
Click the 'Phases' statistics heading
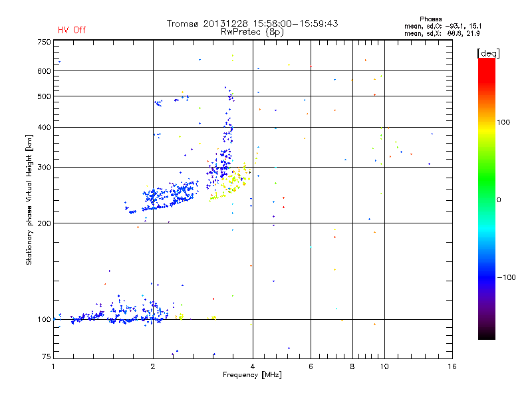click(x=430, y=19)
